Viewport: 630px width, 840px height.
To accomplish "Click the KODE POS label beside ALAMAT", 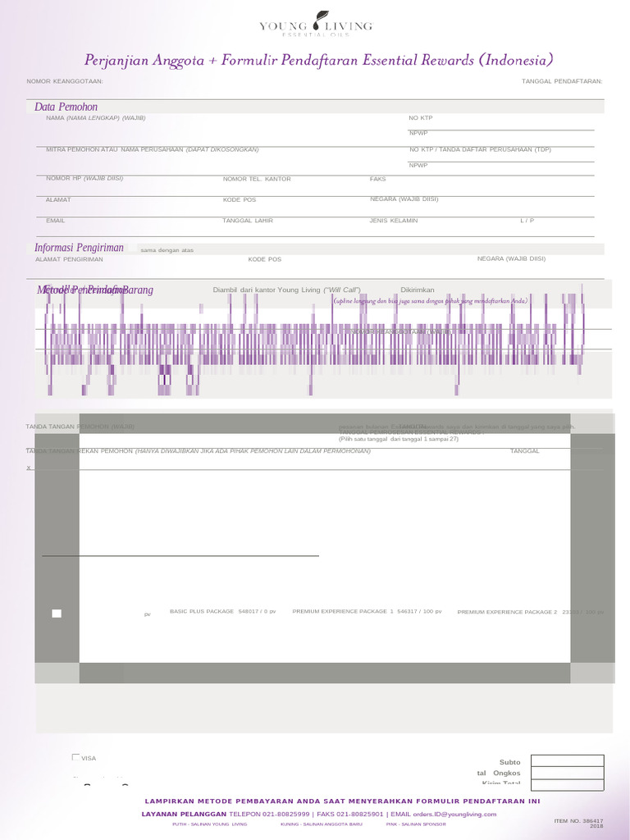I will click(x=240, y=200).
